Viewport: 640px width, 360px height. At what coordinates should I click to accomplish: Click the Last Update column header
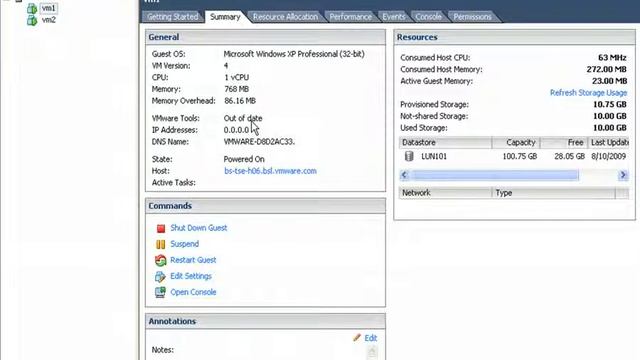tap(609, 142)
